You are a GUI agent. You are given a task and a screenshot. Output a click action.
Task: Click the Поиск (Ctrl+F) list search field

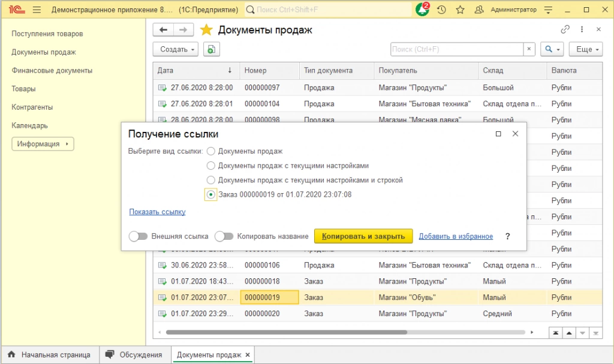pyautogui.click(x=457, y=49)
